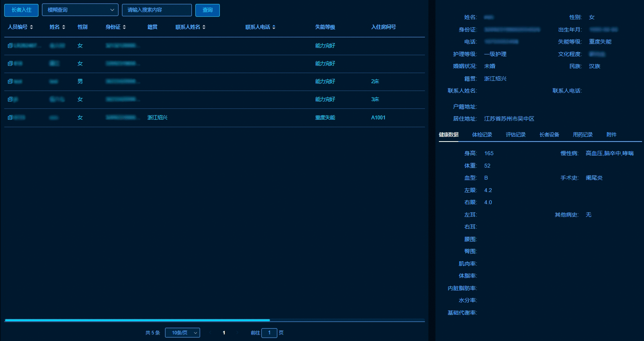
Task: Sort the table by 人员编号 column
Action: point(31,27)
